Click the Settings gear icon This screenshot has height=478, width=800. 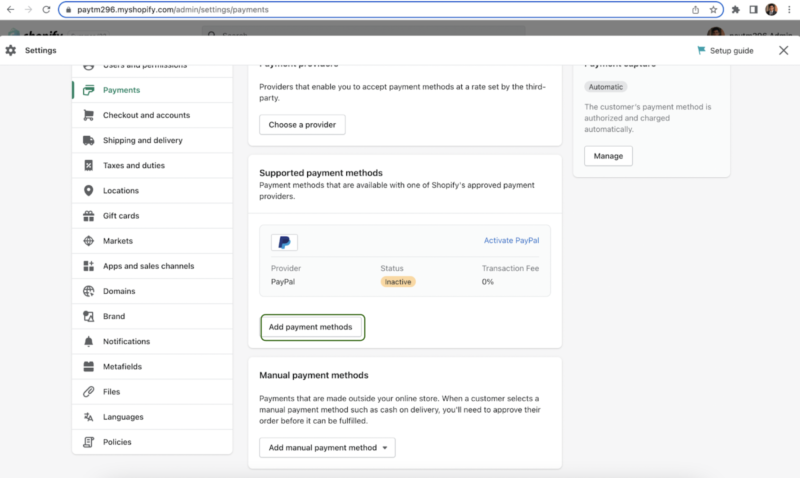pos(11,51)
